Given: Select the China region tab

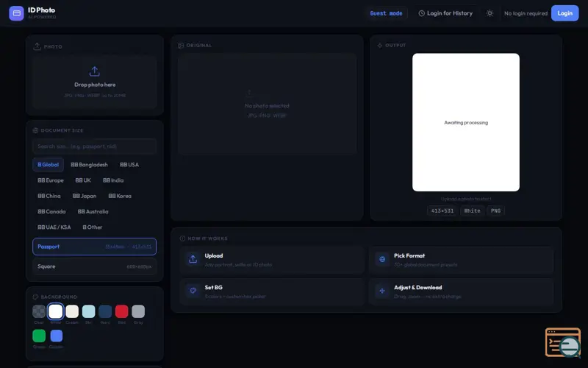Looking at the screenshot, I should point(49,196).
